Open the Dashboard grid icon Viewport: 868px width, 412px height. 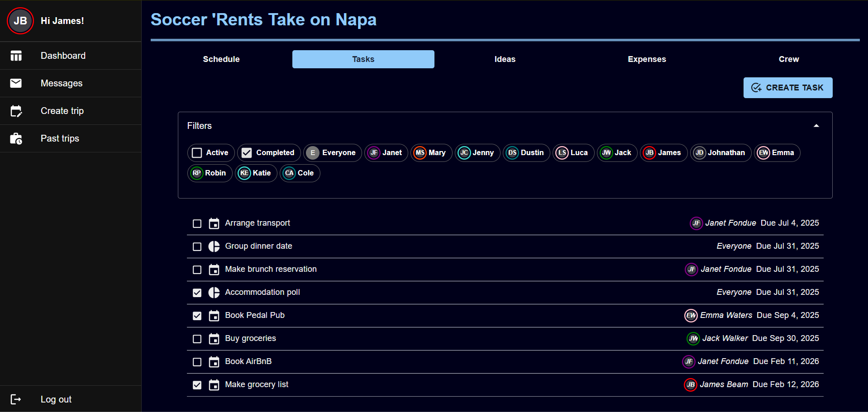tap(16, 56)
